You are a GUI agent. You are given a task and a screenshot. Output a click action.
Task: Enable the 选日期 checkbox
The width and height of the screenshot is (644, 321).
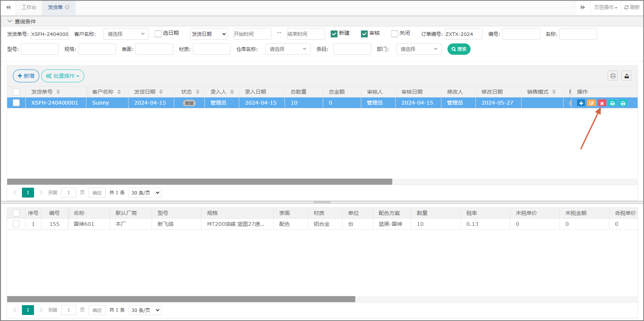pos(158,34)
